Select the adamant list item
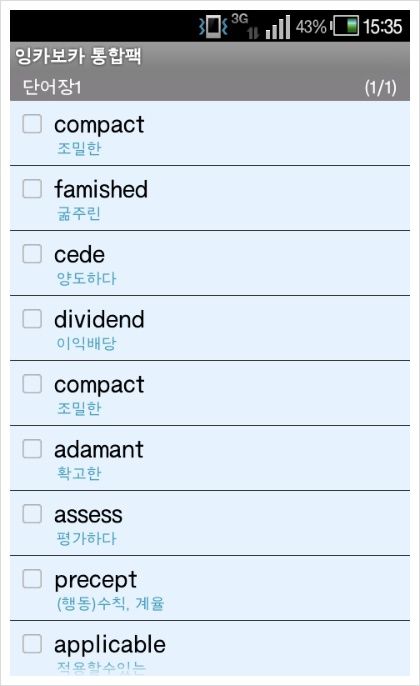The height and width of the screenshot is (686, 420). pos(210,458)
